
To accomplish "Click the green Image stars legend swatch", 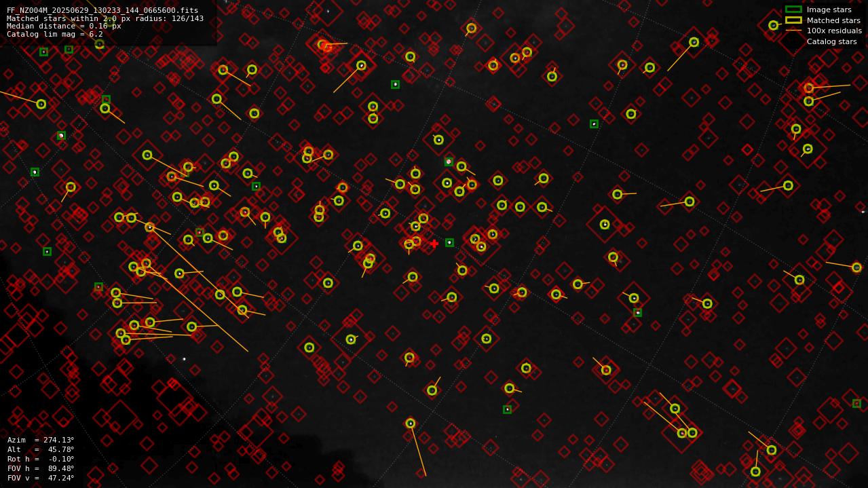I will pos(793,10).
